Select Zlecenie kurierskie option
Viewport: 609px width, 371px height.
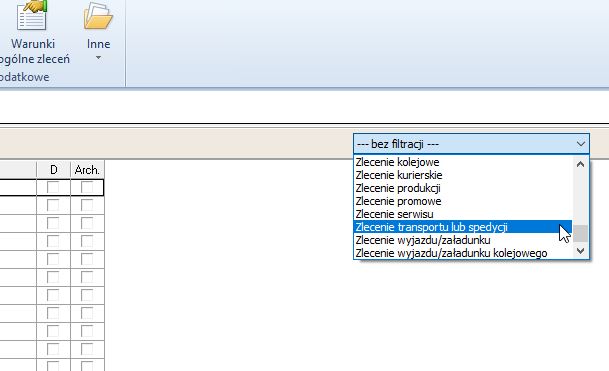click(463, 175)
